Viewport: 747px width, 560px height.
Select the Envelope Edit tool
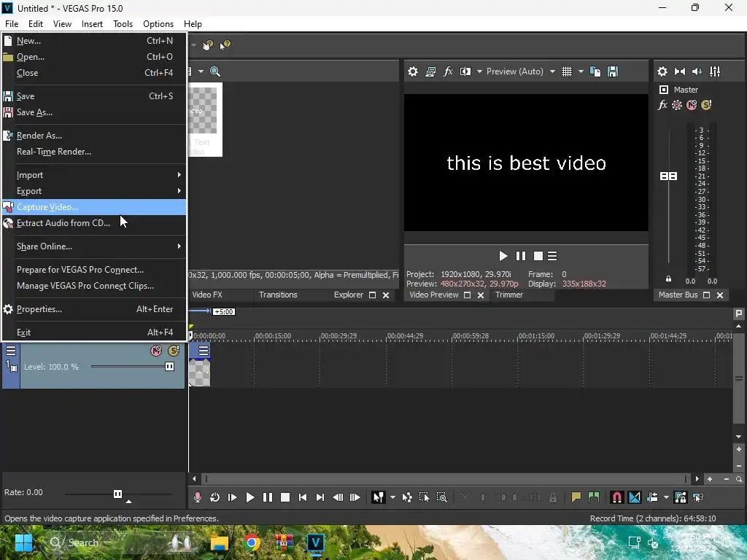point(407,497)
